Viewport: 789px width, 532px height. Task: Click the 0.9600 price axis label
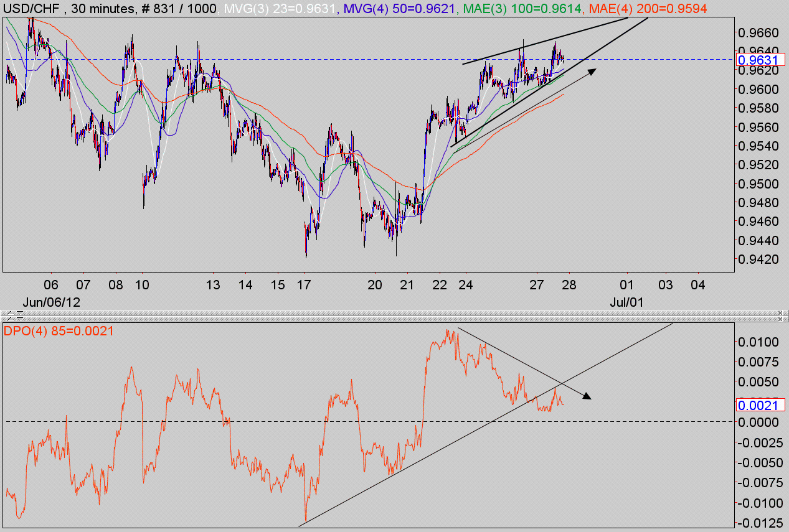point(758,90)
